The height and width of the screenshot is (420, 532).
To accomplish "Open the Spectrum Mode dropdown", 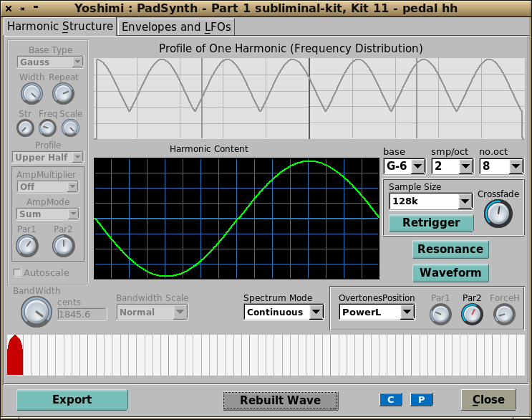I will point(284,312).
